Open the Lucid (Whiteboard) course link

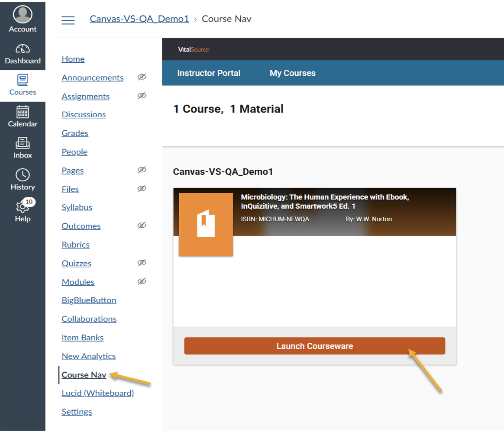pos(98,393)
